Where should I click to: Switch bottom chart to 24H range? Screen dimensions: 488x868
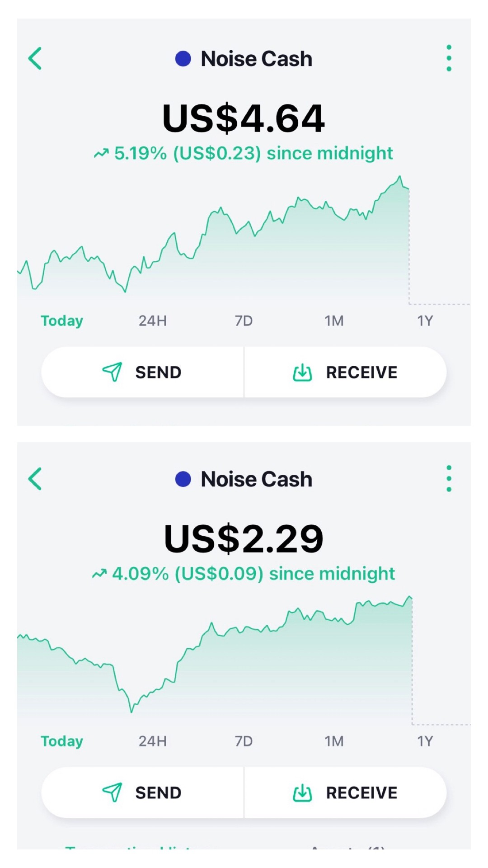(x=153, y=741)
